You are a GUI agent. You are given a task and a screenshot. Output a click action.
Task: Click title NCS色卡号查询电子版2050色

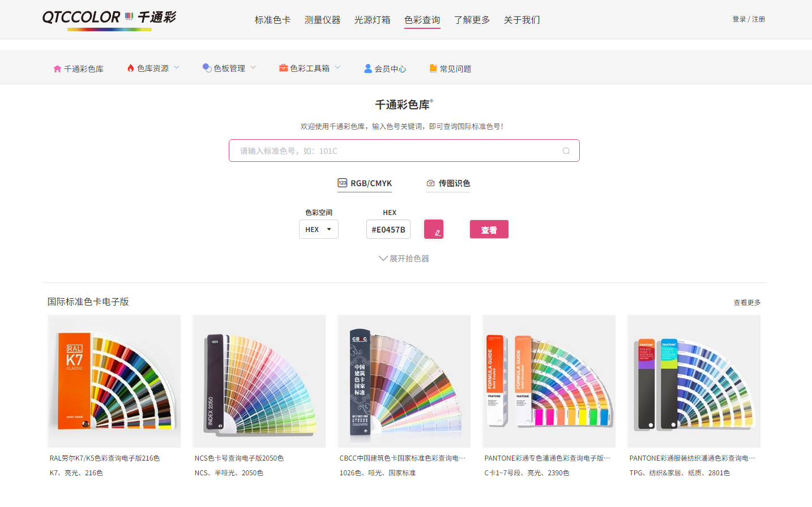point(239,458)
